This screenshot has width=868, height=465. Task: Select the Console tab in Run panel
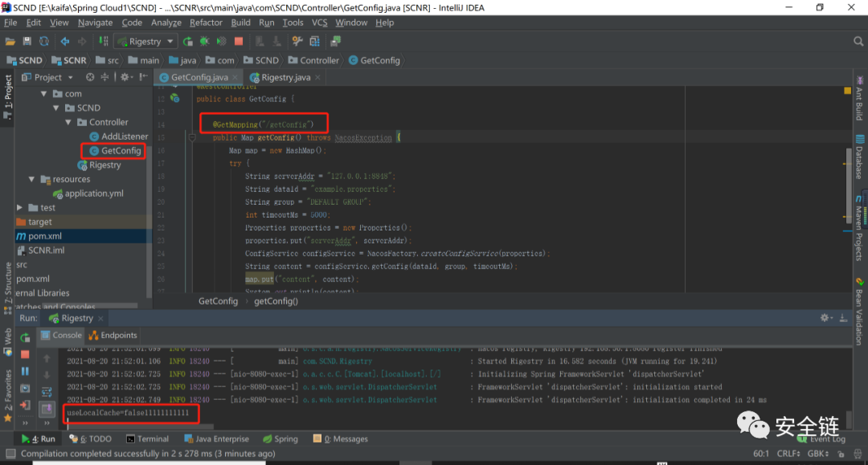61,335
